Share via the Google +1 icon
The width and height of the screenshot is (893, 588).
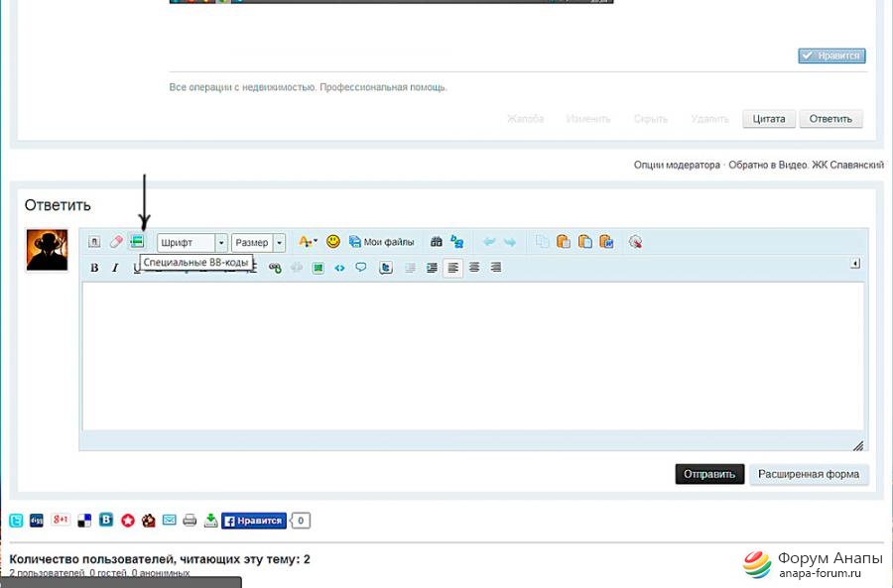click(61, 521)
